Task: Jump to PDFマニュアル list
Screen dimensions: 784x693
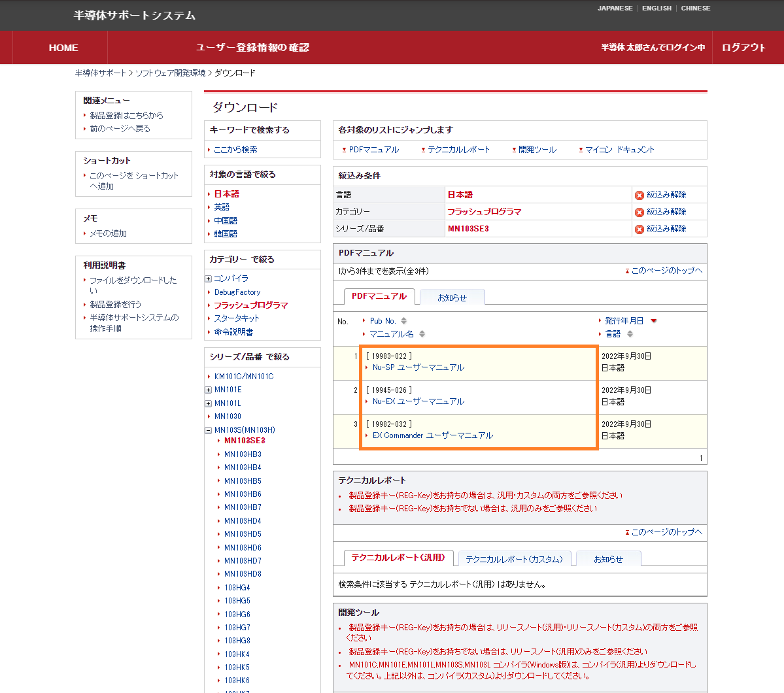Action: tap(373, 150)
